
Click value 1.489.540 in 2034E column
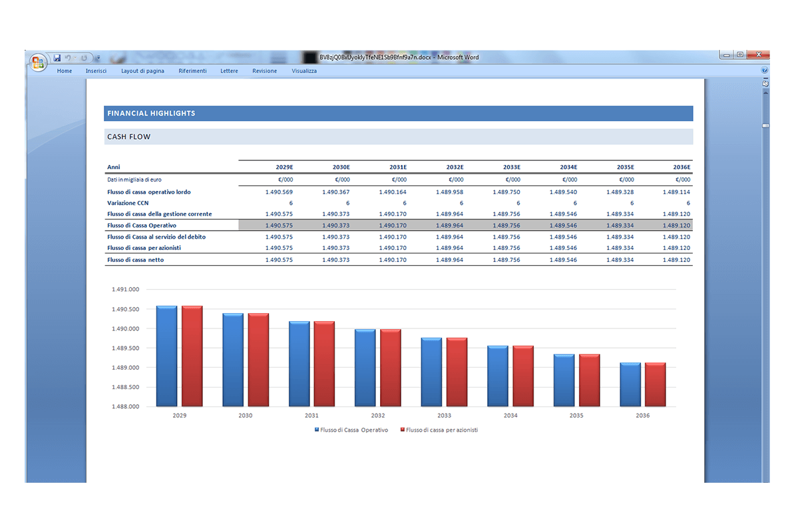[x=563, y=192]
